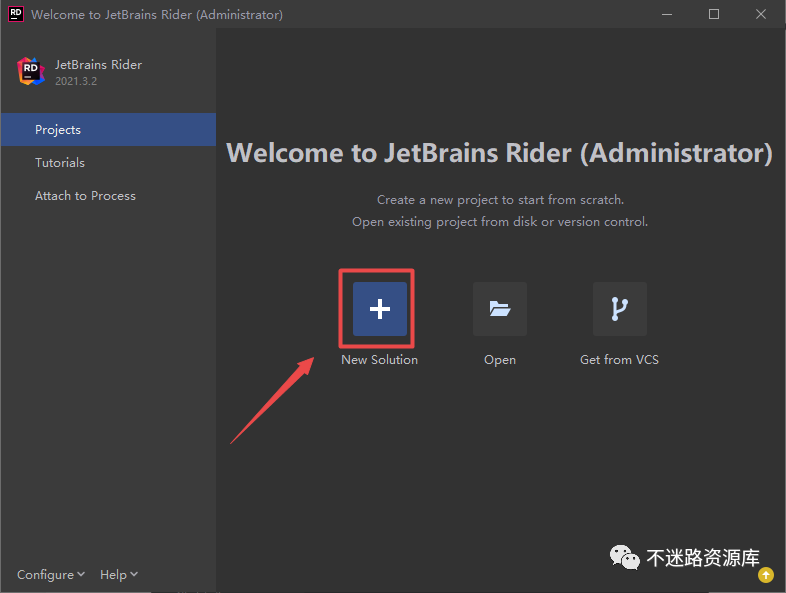The height and width of the screenshot is (593, 786).
Task: Click the Get from VCS label
Action: [x=619, y=360]
